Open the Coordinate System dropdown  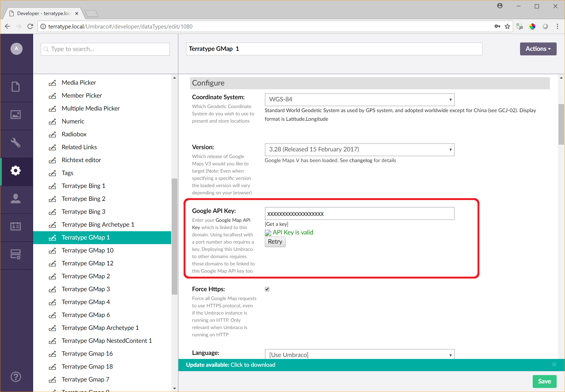click(x=360, y=99)
